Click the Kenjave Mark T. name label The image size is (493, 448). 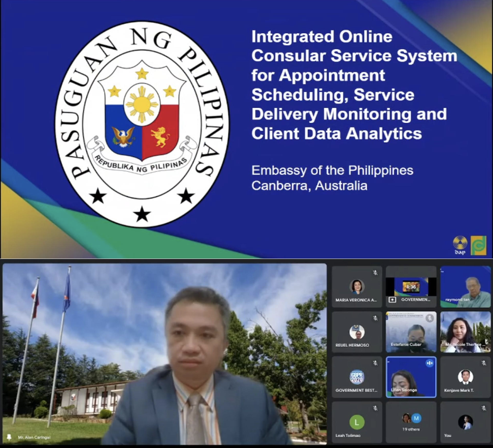click(459, 390)
